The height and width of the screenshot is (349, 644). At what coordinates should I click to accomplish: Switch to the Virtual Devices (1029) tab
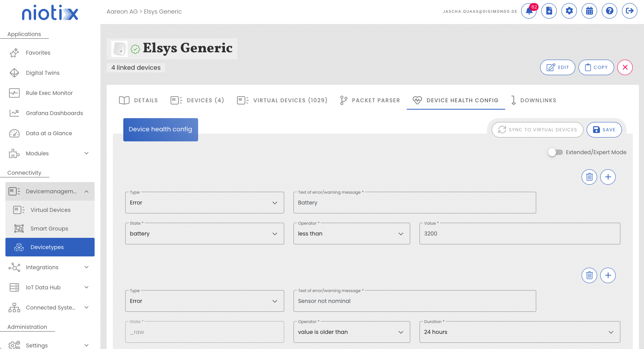[x=282, y=100]
